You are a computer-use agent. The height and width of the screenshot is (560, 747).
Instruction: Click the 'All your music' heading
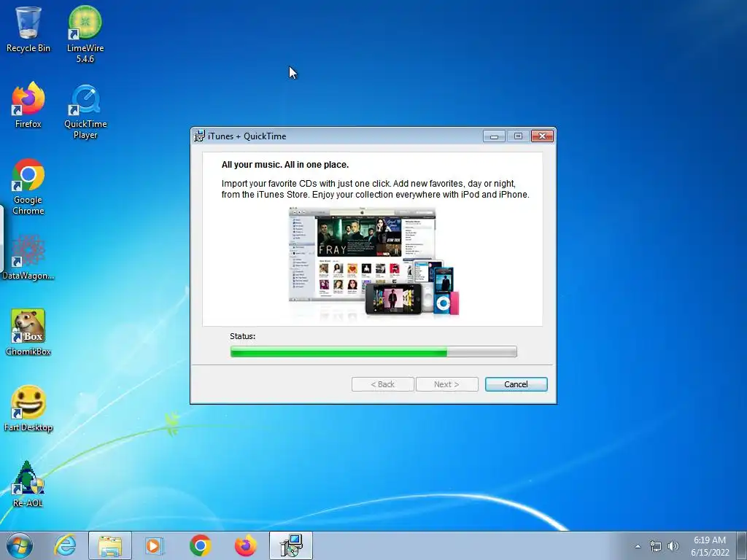[285, 165]
